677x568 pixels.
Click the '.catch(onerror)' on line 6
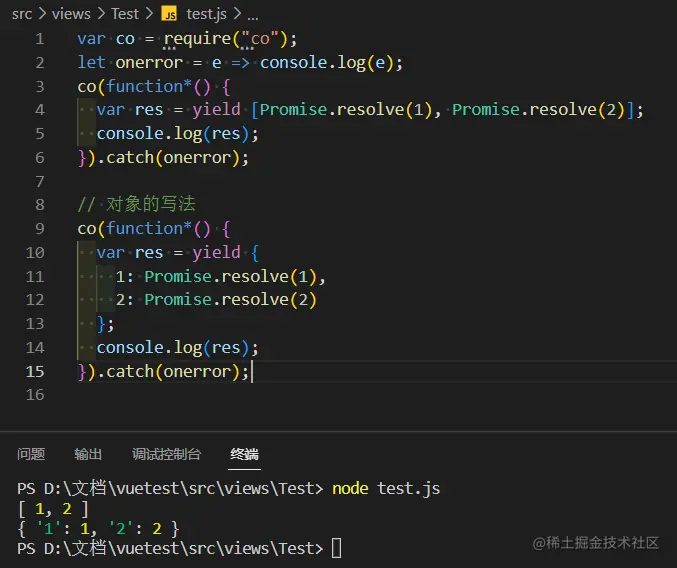[168, 158]
